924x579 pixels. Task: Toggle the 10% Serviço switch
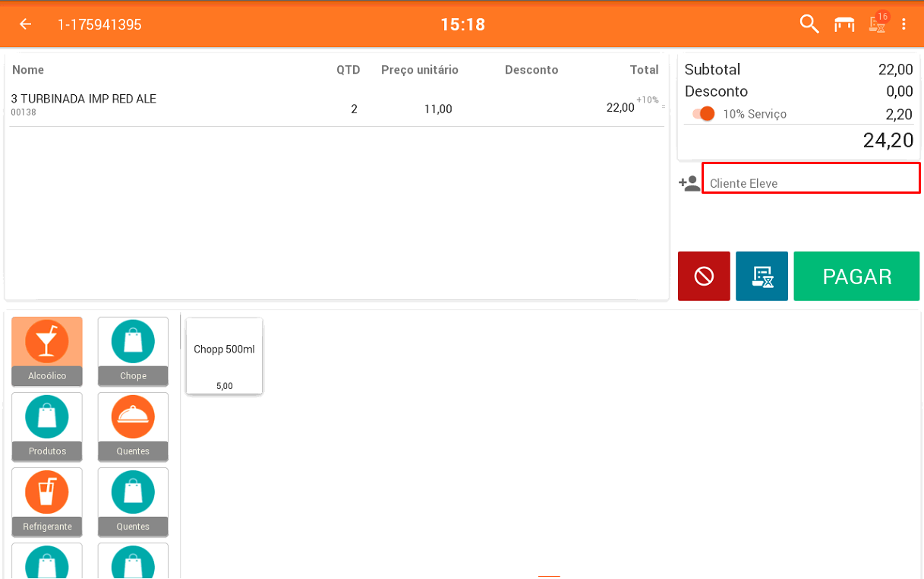click(x=704, y=114)
